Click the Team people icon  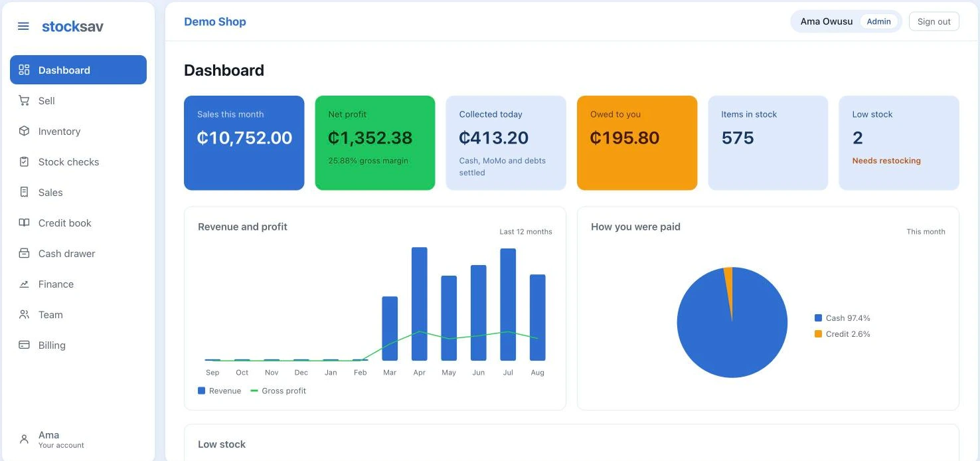click(24, 314)
